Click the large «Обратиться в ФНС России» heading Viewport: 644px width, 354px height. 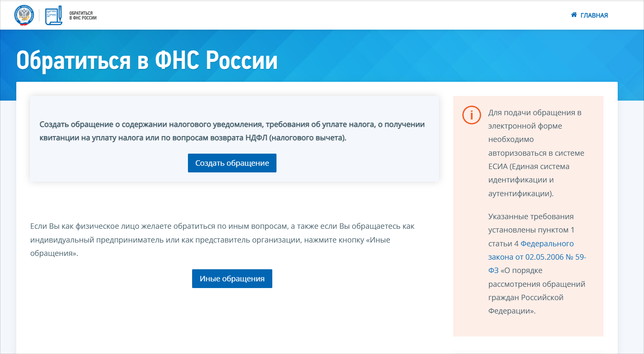[147, 60]
